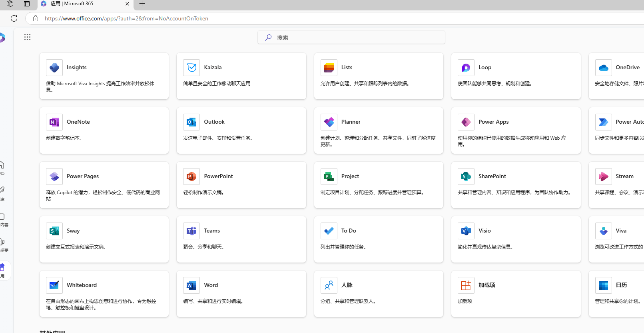Screen dimensions: 644x333
Task: Open the Planner app icon
Action: [x=329, y=122]
